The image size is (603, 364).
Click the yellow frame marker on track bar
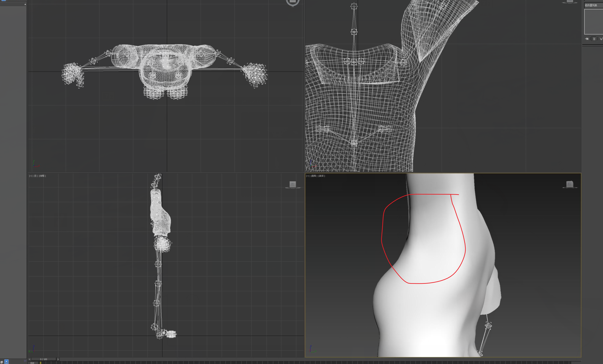(40, 363)
